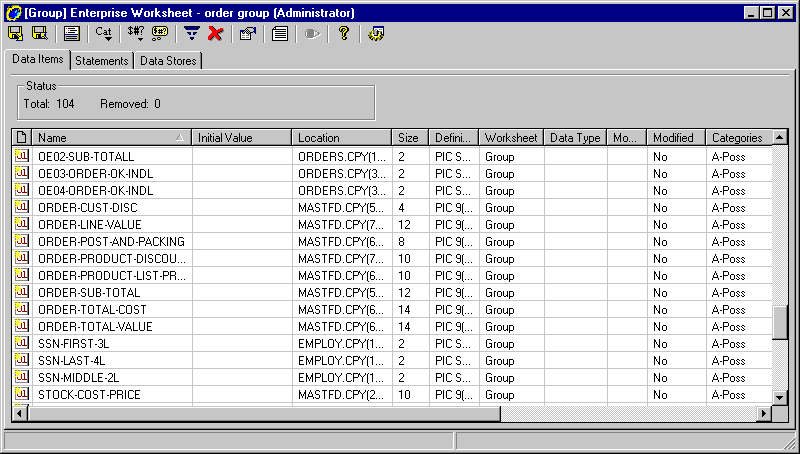Click the Categories column header
Image resolution: width=800 pixels, height=454 pixels.
(739, 138)
